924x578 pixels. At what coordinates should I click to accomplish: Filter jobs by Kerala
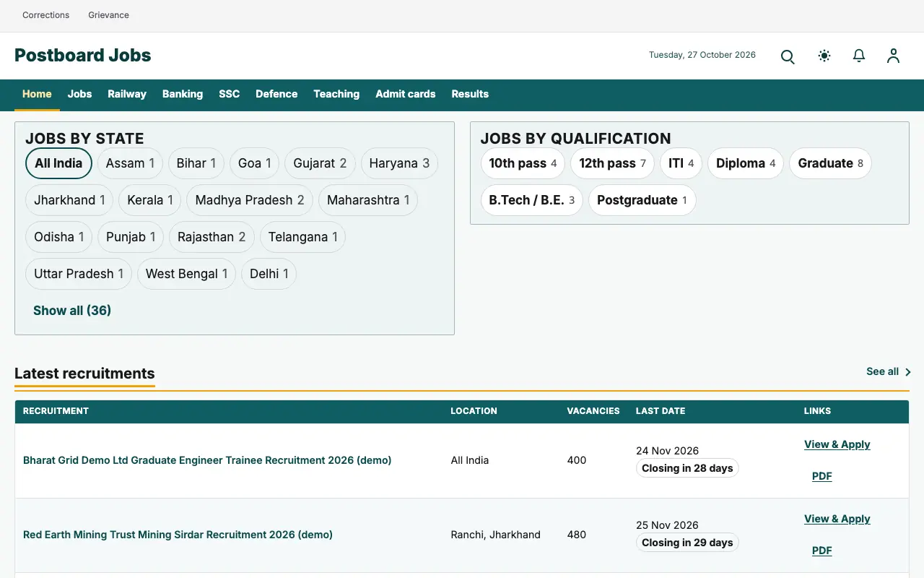point(150,200)
